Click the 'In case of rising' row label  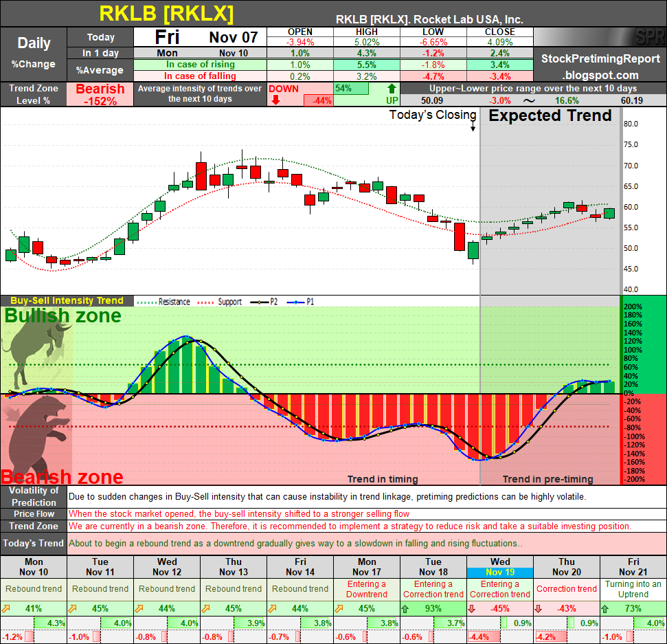click(x=201, y=65)
